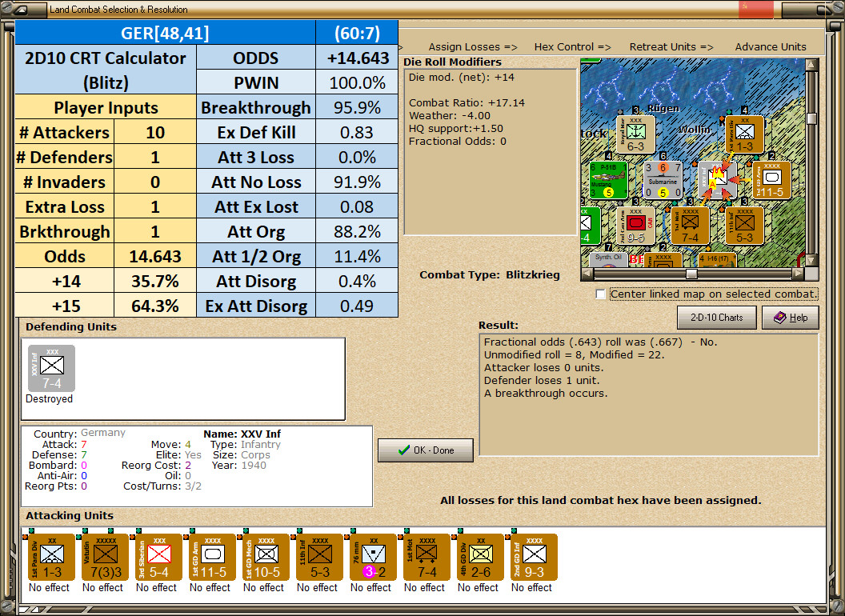Select the 3rd Siberian 5-4 attacking unit
Viewport: 845px width, 616px height.
coord(159,558)
